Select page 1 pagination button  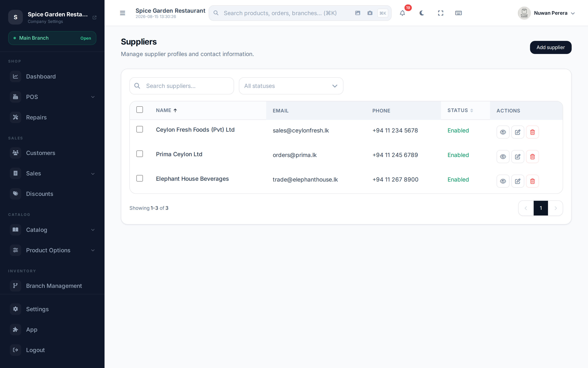[x=541, y=208]
